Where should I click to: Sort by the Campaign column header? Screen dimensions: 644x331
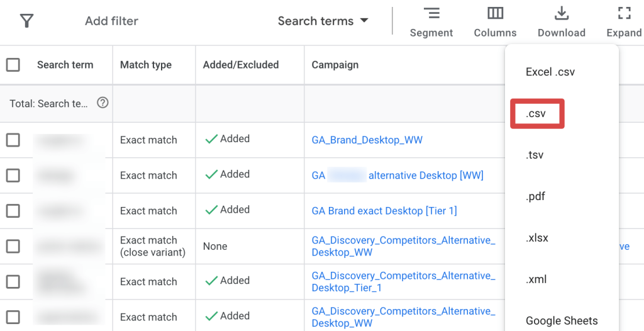(x=335, y=65)
